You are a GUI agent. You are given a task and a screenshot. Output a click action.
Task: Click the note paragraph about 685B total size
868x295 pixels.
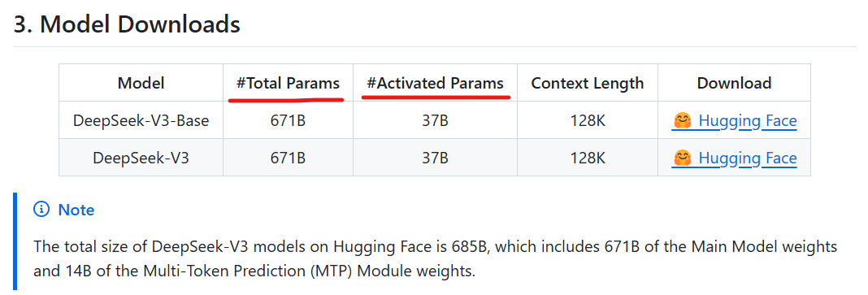pos(435,258)
